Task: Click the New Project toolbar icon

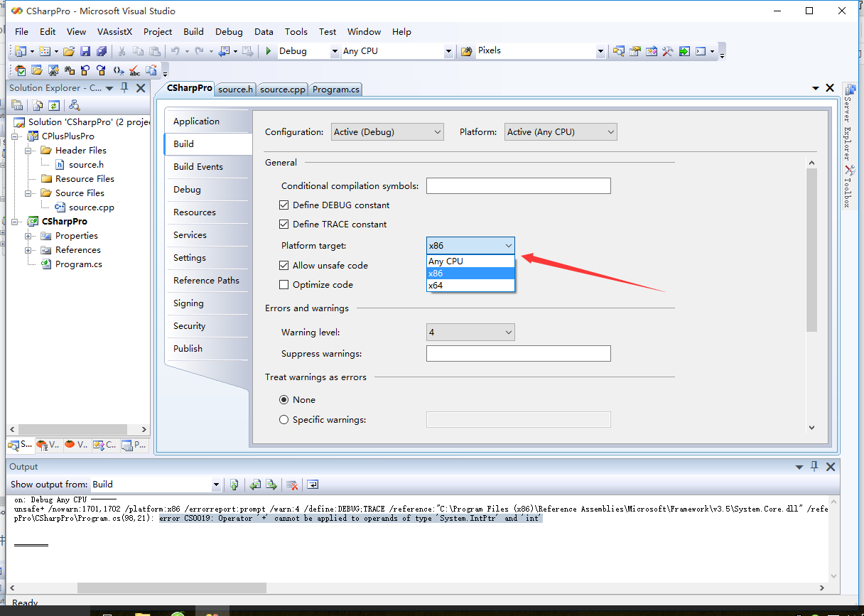Action: (x=20, y=51)
